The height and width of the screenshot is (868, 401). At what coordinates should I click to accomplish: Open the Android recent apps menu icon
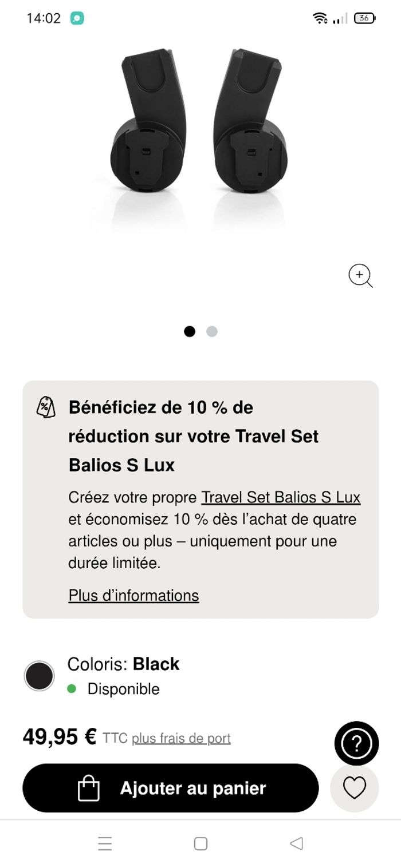(x=105, y=843)
